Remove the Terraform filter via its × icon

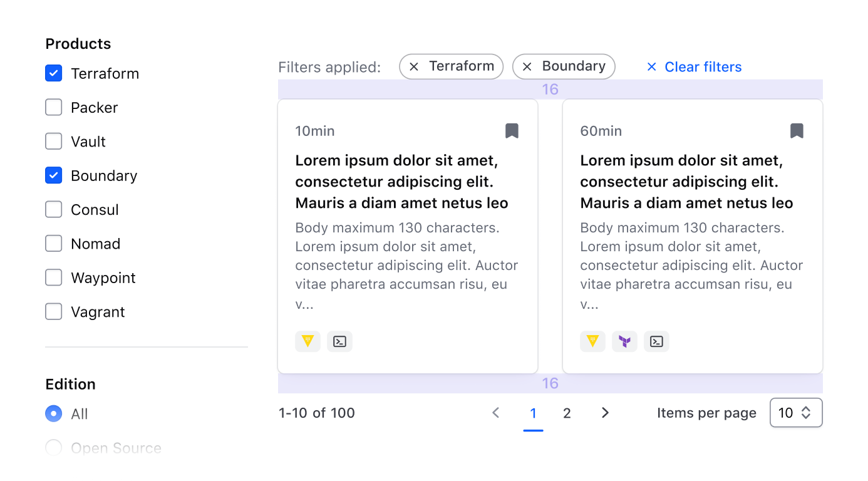(x=414, y=66)
